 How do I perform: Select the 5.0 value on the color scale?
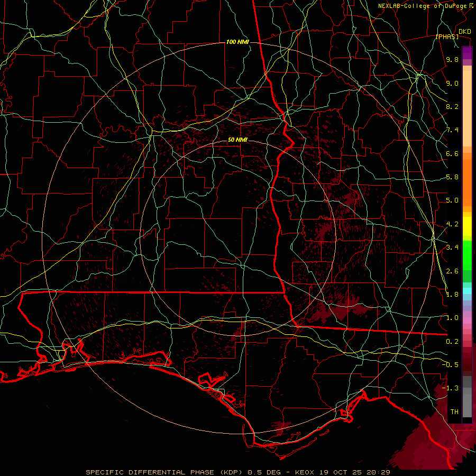[x=452, y=200]
